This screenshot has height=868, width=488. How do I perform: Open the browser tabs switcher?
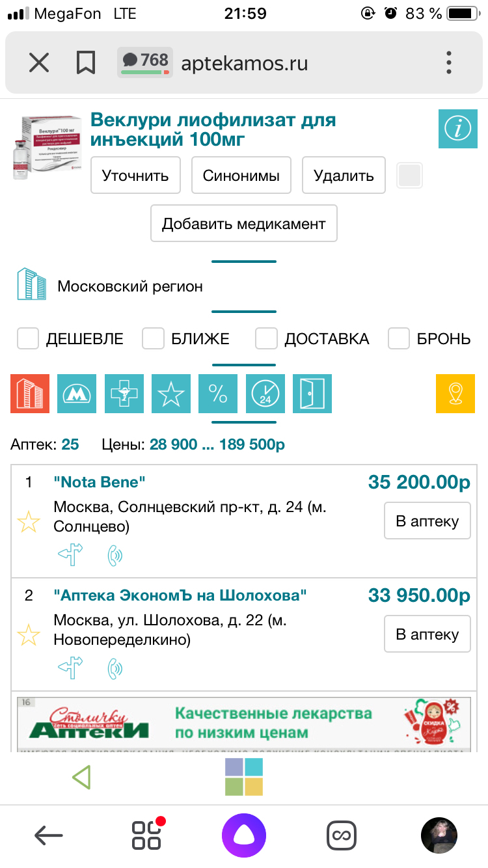pos(146,835)
